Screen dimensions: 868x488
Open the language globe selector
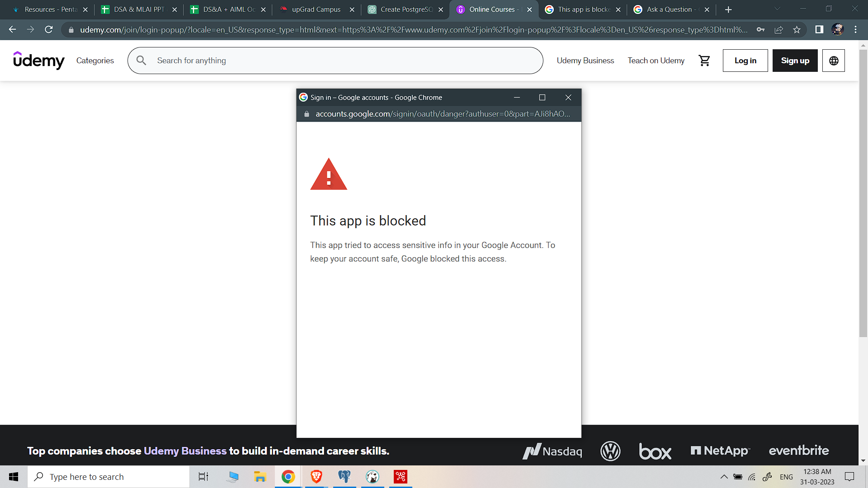tap(833, 61)
